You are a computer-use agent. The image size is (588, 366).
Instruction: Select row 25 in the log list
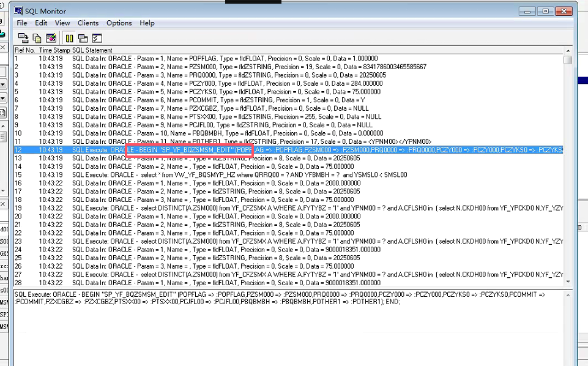click(288, 258)
